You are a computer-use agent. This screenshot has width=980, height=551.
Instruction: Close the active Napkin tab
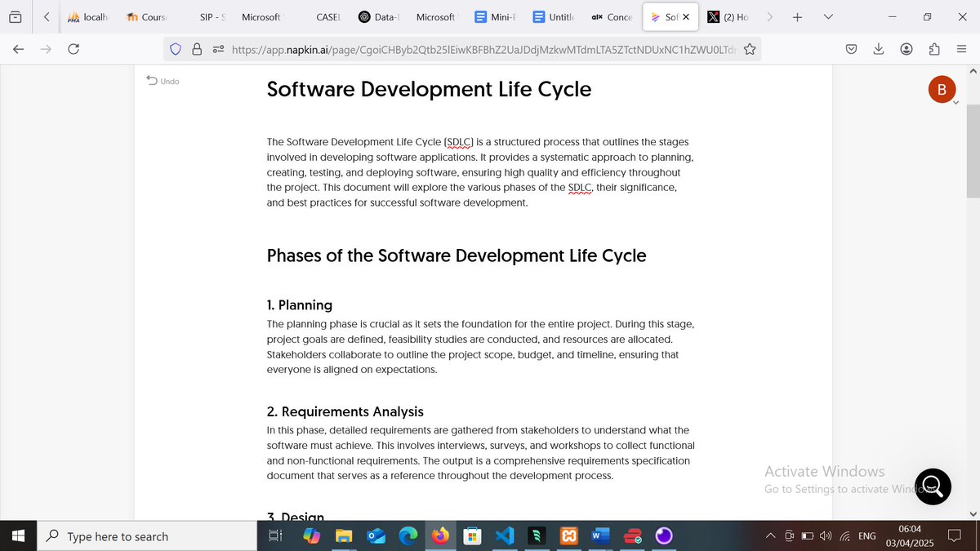click(x=685, y=16)
